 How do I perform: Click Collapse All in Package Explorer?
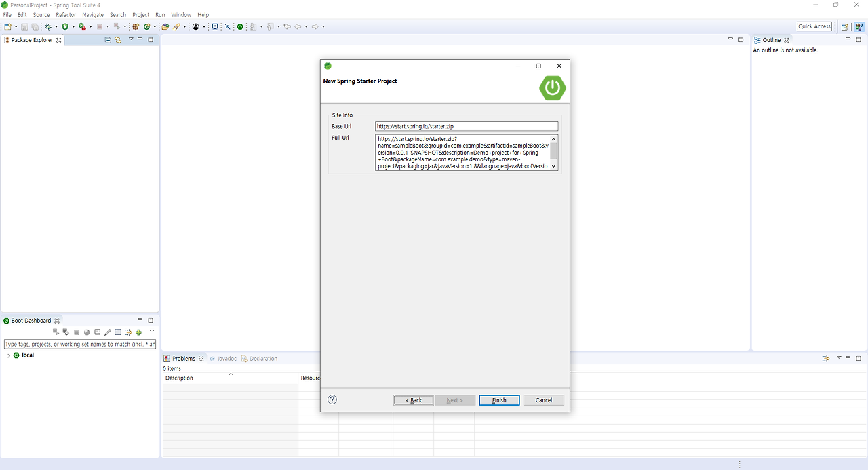tap(108, 40)
